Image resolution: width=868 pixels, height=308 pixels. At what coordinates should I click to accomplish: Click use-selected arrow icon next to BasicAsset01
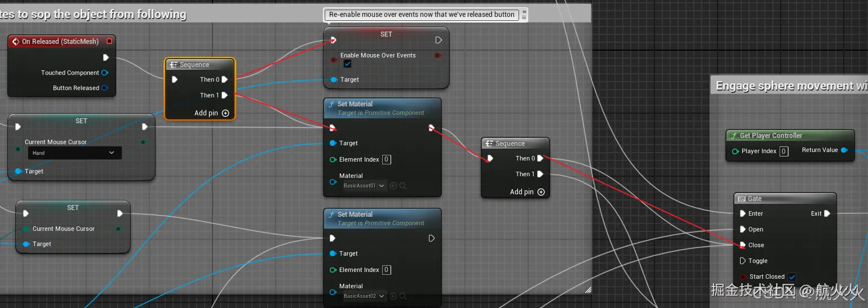[x=393, y=185]
